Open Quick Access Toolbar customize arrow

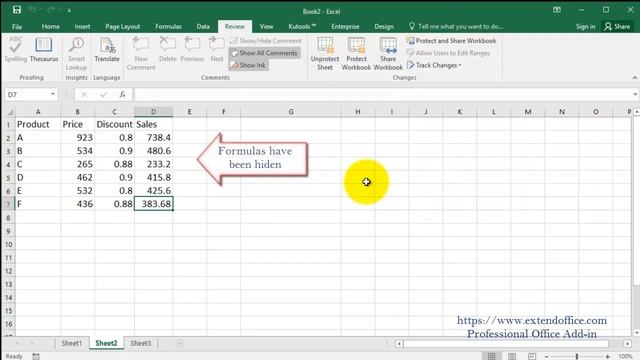pyautogui.click(x=69, y=11)
